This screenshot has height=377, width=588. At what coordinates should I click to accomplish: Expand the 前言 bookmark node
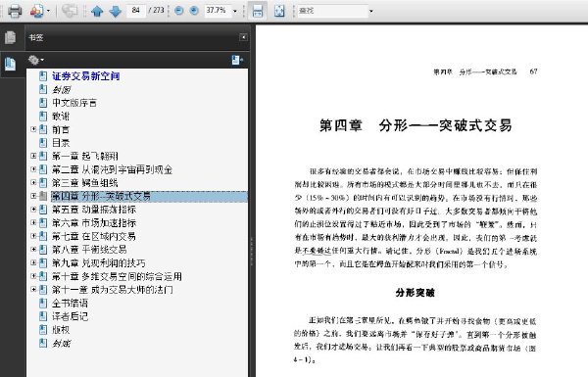tap(33, 129)
